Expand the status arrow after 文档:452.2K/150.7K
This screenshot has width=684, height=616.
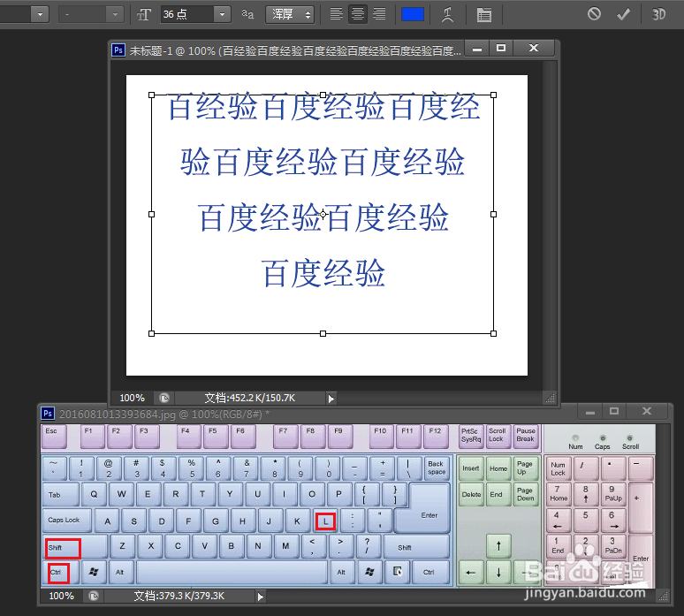[331, 399]
